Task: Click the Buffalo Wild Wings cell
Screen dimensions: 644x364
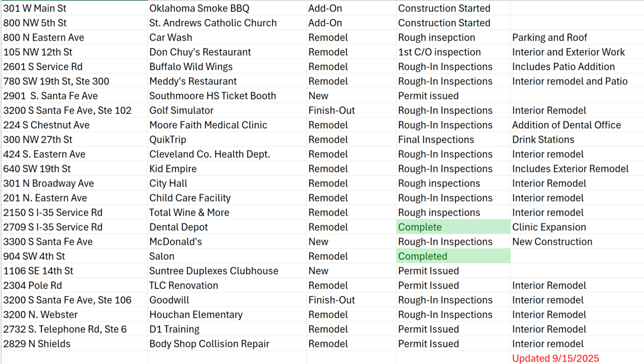Action: click(227, 67)
